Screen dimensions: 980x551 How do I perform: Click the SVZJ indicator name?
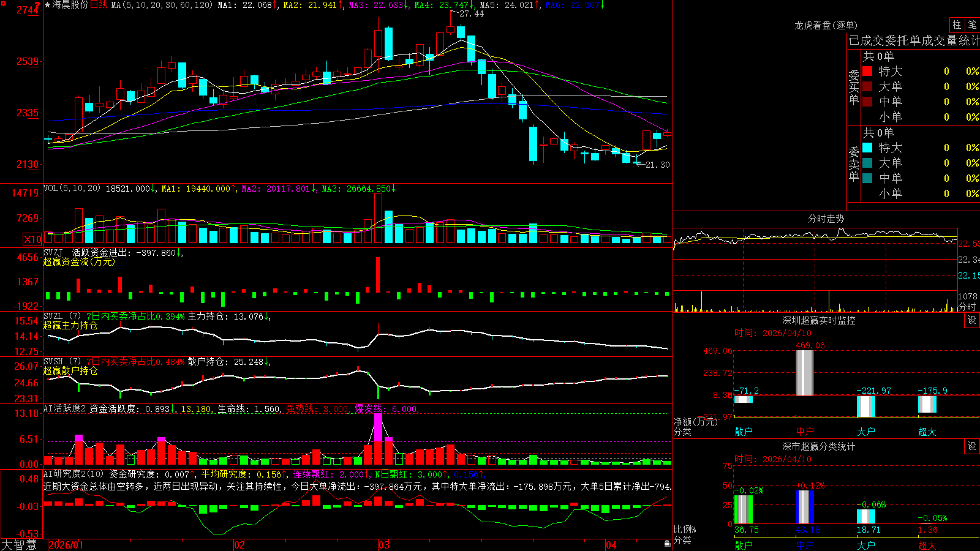tap(53, 252)
